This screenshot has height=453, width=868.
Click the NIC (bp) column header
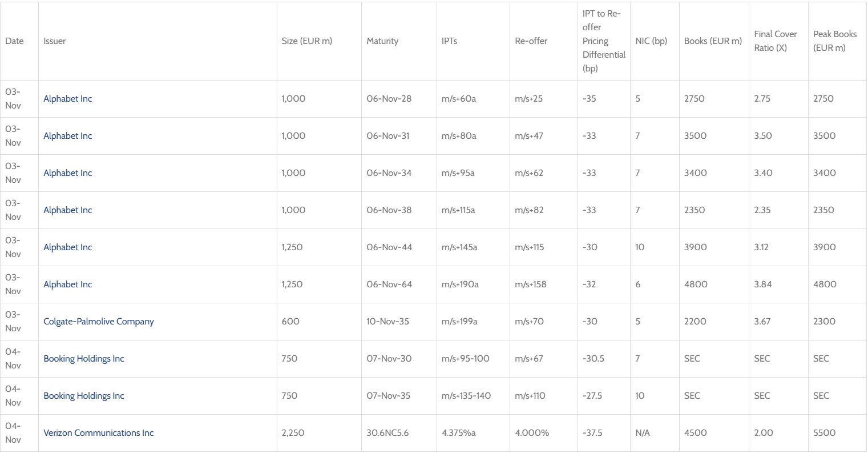(x=651, y=41)
